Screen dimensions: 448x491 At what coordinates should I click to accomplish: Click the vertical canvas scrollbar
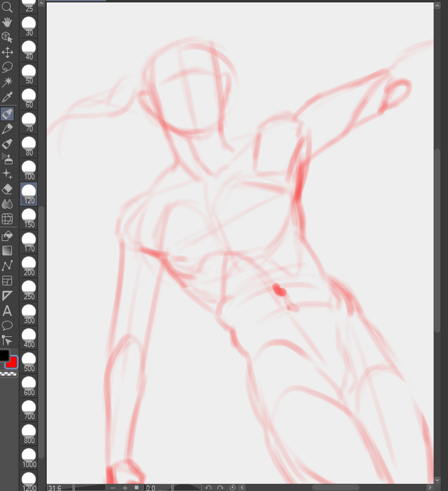(x=437, y=240)
